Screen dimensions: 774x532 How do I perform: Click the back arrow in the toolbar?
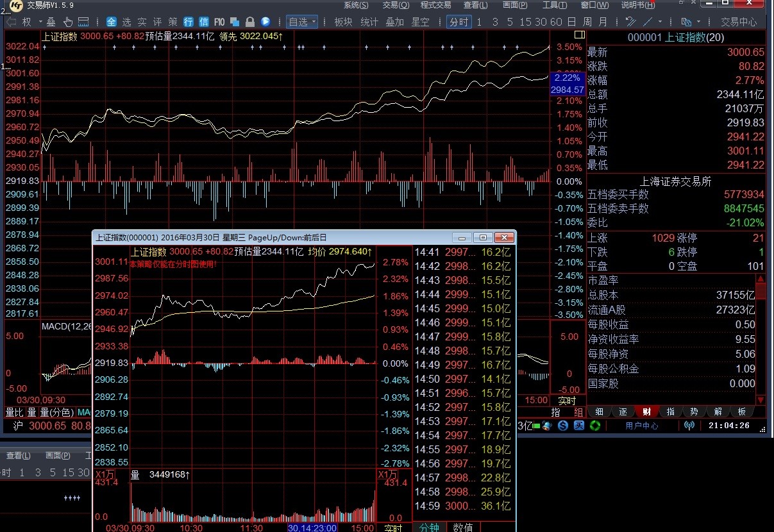tap(11, 22)
